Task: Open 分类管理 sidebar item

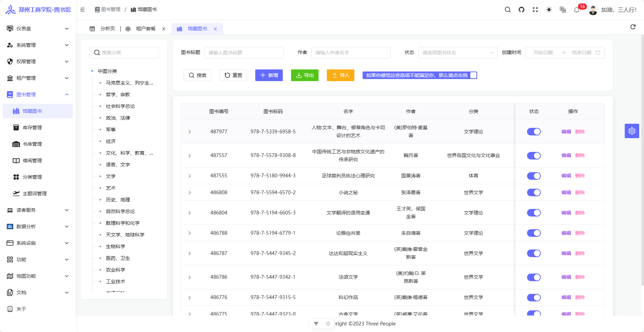Action: [x=38, y=177]
